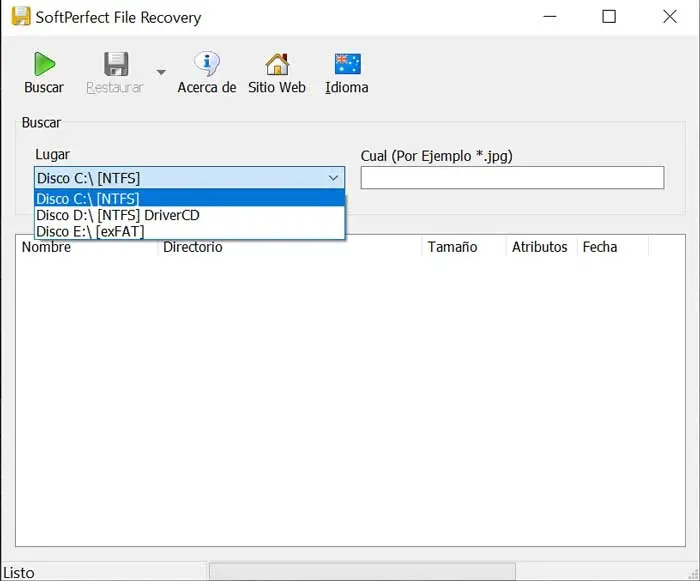Open Sitio Web house icon
700x581 pixels.
pyautogui.click(x=277, y=64)
